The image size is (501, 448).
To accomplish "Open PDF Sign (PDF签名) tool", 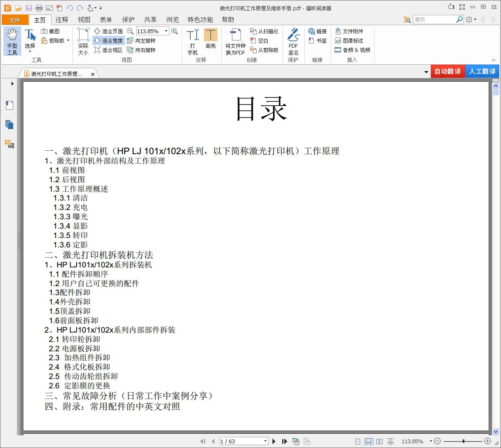I will tap(293, 42).
